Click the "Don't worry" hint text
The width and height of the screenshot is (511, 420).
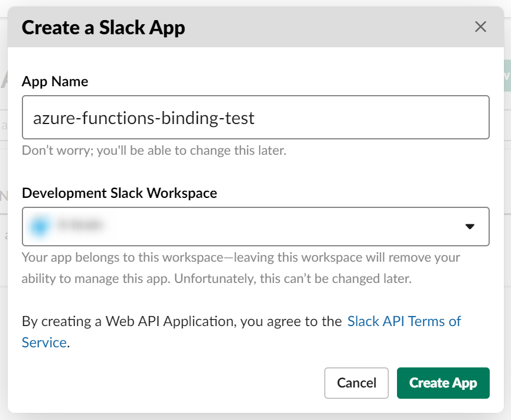(x=154, y=150)
